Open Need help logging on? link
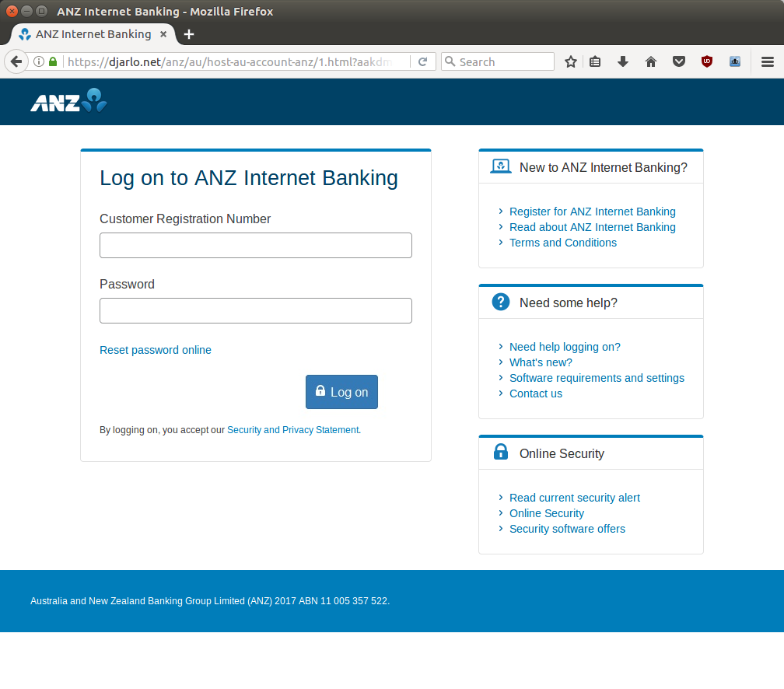This screenshot has height=689, width=784. 565,347
